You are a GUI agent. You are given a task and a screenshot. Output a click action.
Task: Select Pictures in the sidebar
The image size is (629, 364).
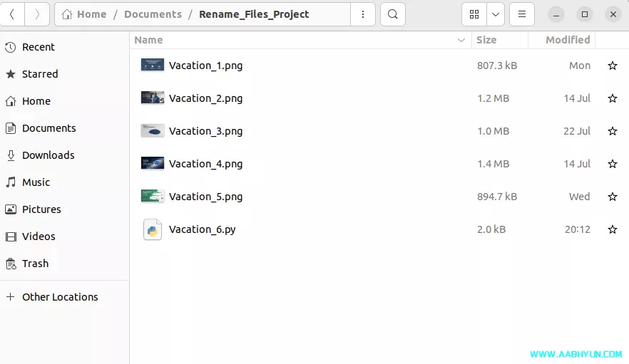(41, 209)
